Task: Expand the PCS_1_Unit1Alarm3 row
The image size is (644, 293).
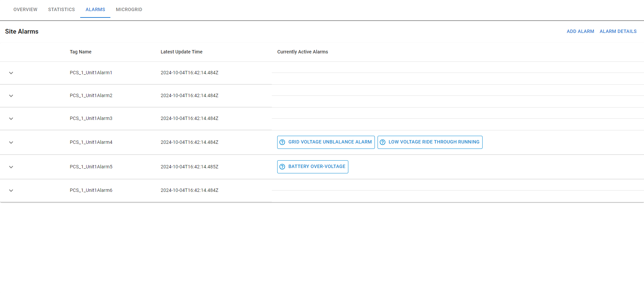Action: point(11,119)
